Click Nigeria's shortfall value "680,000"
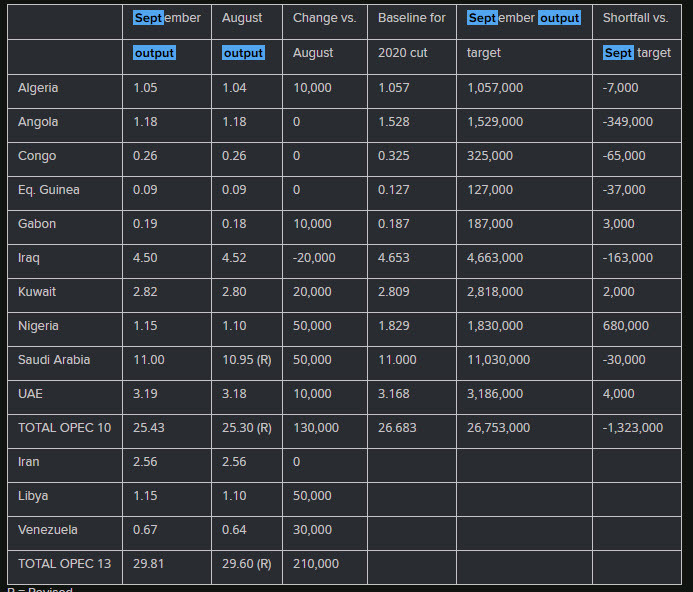693x592 pixels. pos(626,326)
